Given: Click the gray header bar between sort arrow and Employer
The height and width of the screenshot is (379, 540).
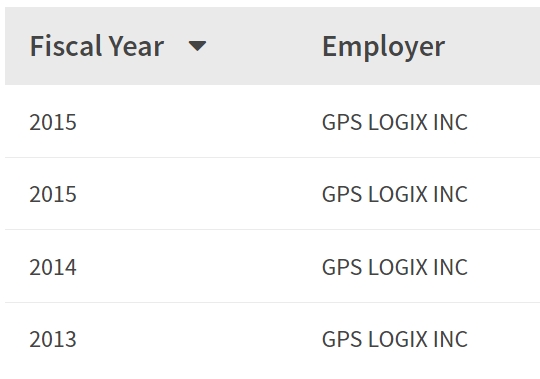Looking at the screenshot, I should point(264,46).
